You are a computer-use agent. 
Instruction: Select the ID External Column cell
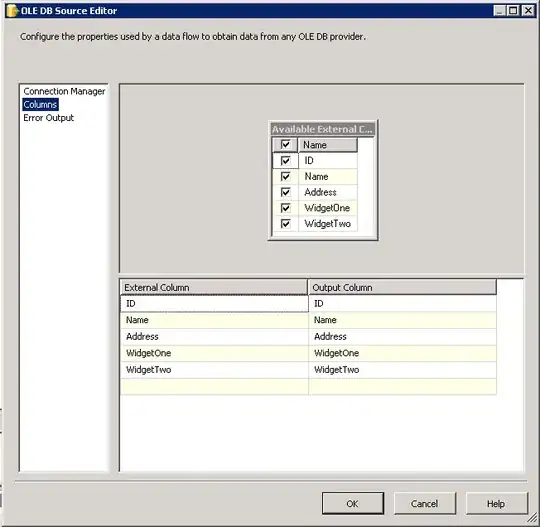click(x=214, y=303)
